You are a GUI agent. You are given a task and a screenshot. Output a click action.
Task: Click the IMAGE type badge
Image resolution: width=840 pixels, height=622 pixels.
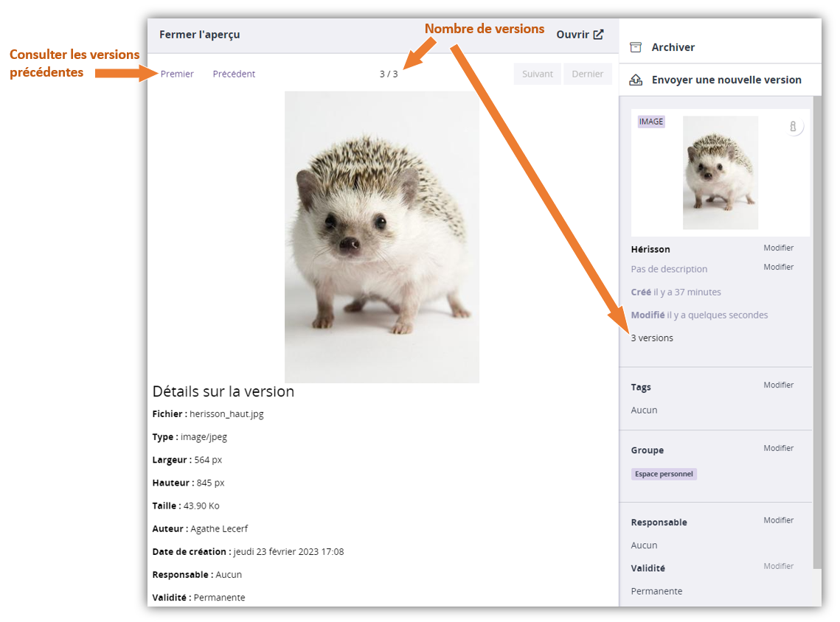coord(651,122)
